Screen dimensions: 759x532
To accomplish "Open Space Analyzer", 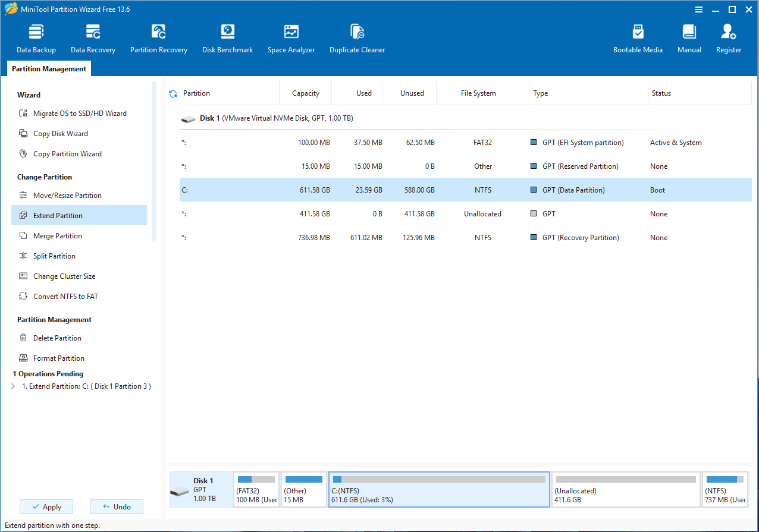I will point(291,37).
